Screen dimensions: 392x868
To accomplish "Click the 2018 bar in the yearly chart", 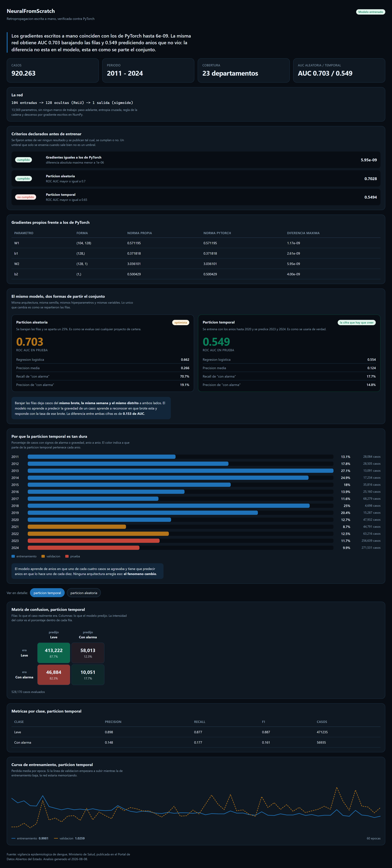I will (169, 506).
